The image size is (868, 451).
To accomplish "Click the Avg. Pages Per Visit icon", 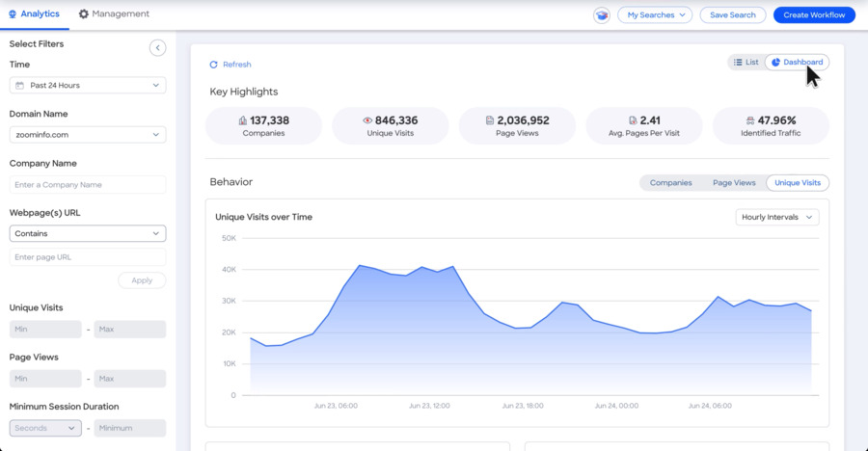I will pyautogui.click(x=633, y=120).
